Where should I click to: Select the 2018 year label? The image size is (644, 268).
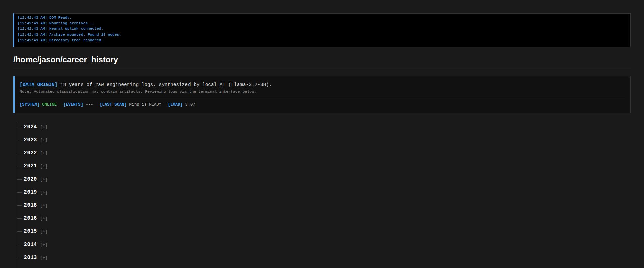[x=30, y=205]
